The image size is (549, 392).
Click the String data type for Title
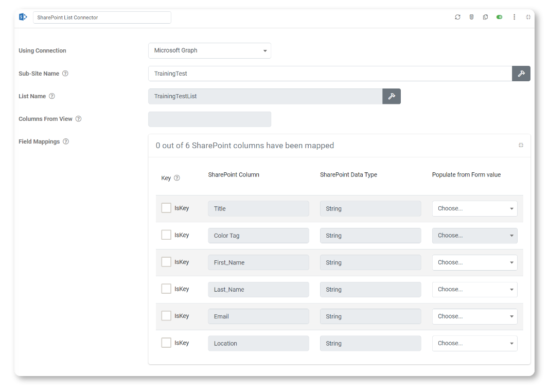pyautogui.click(x=370, y=208)
